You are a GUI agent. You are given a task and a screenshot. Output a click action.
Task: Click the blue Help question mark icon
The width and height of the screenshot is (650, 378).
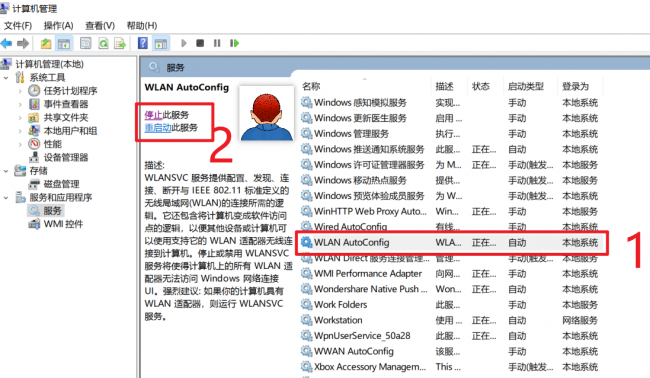click(x=143, y=43)
